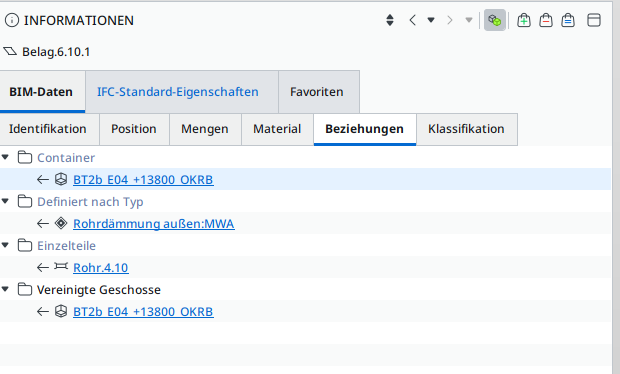Collapse the Einzelteile group
Viewport: 620px width, 374px height.
click(x=5, y=245)
